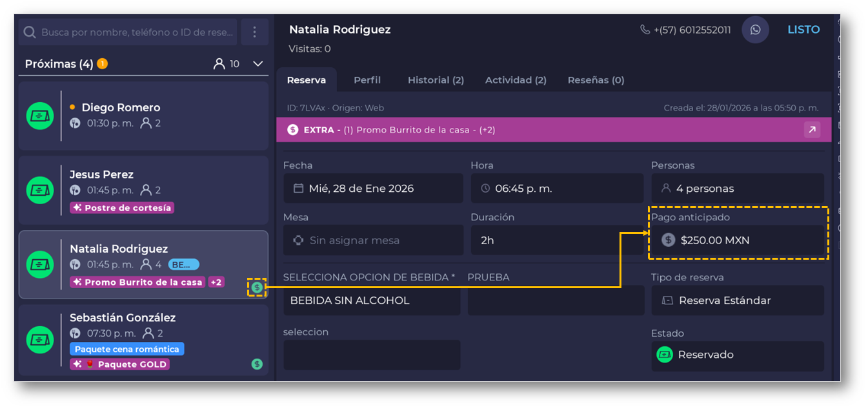Screen dimensions: 868x409
Task: Click the dollar payment icon on Natalia's card
Action: coord(257,287)
